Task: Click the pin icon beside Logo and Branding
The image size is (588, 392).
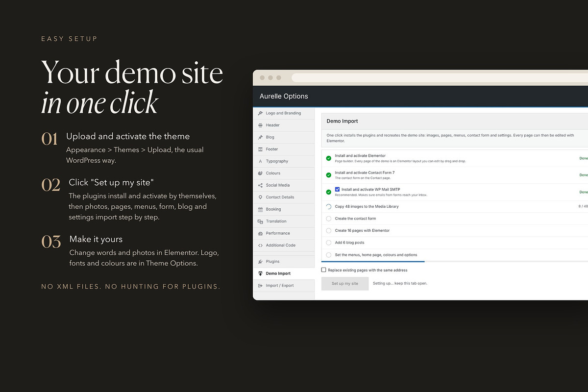Action: point(260,113)
